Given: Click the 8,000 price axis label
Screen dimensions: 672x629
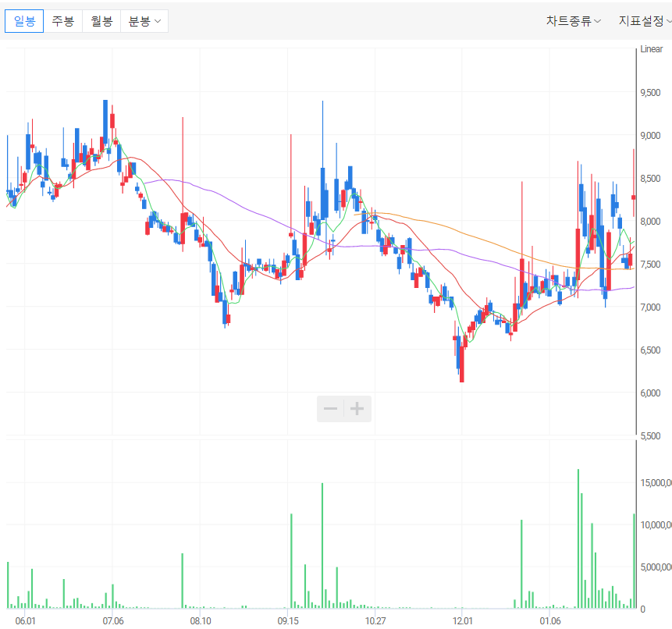Looking at the screenshot, I should tap(650, 221).
